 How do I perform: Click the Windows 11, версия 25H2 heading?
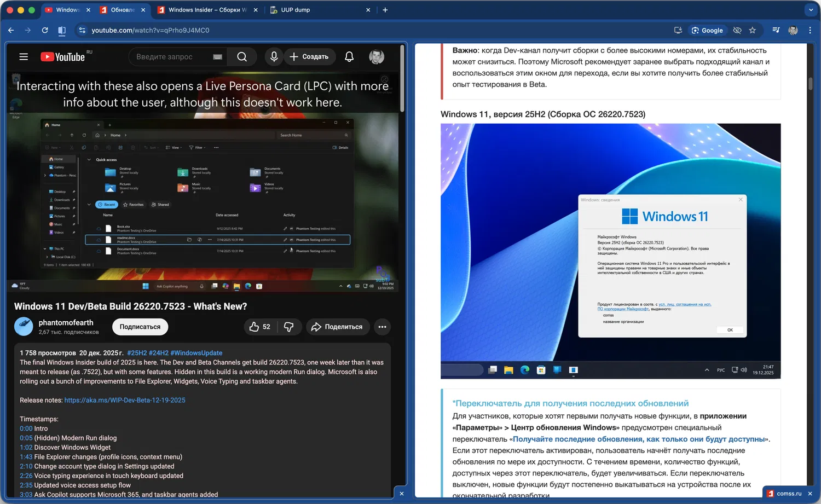(543, 114)
